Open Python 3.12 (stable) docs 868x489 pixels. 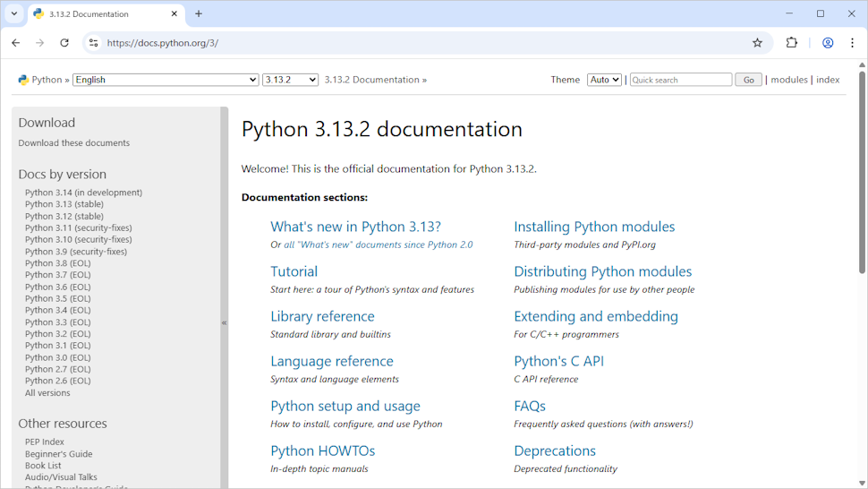(x=64, y=216)
